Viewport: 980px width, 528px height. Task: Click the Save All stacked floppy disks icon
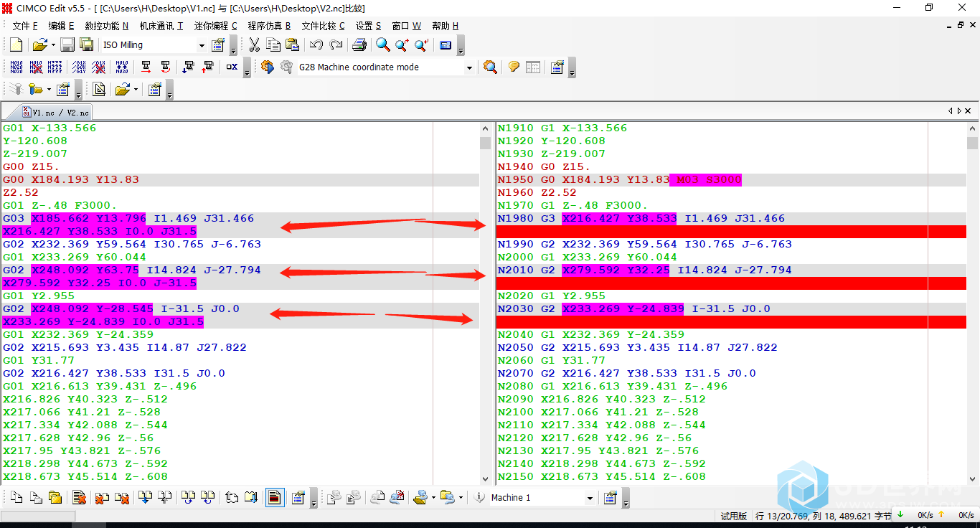[86, 44]
